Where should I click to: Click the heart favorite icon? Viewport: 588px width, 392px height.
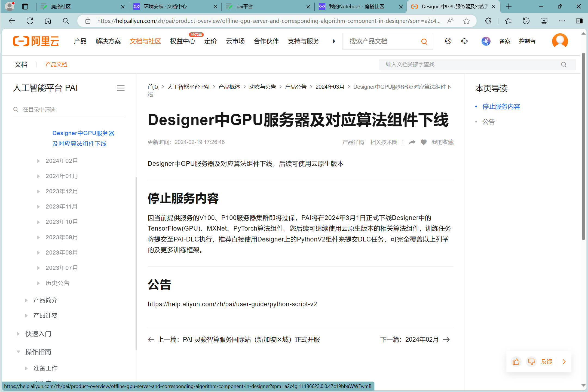click(x=424, y=142)
